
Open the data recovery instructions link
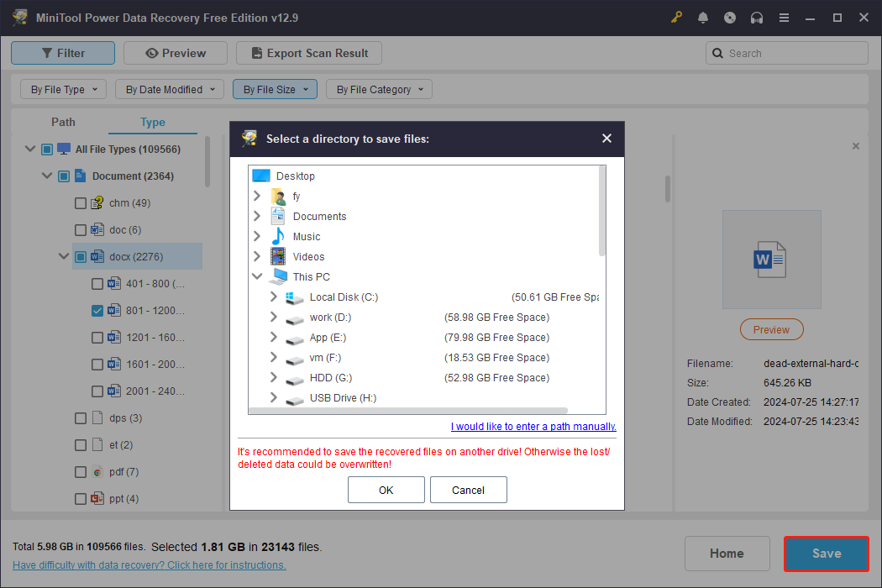tap(149, 565)
